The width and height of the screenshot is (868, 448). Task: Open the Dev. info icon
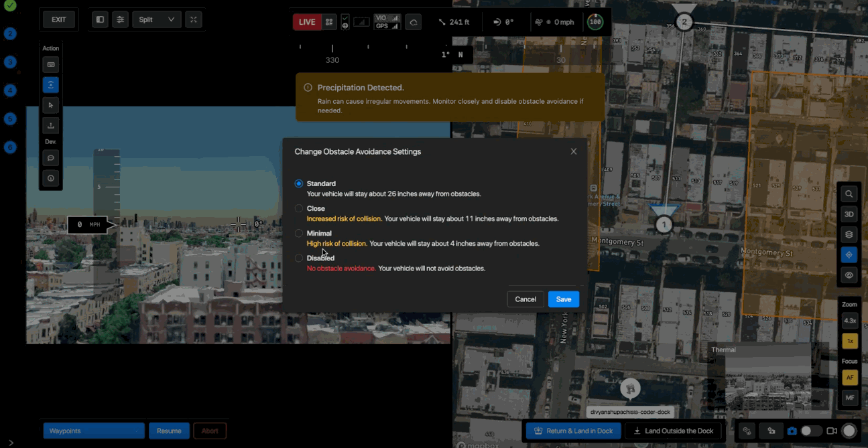pos(50,178)
